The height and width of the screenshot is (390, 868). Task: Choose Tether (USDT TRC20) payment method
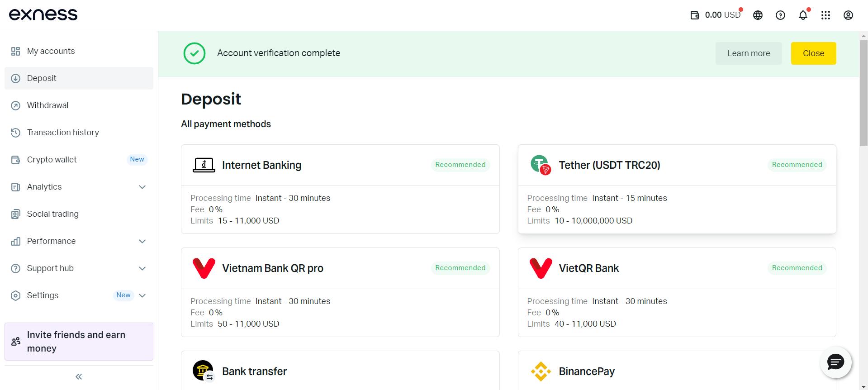677,189
